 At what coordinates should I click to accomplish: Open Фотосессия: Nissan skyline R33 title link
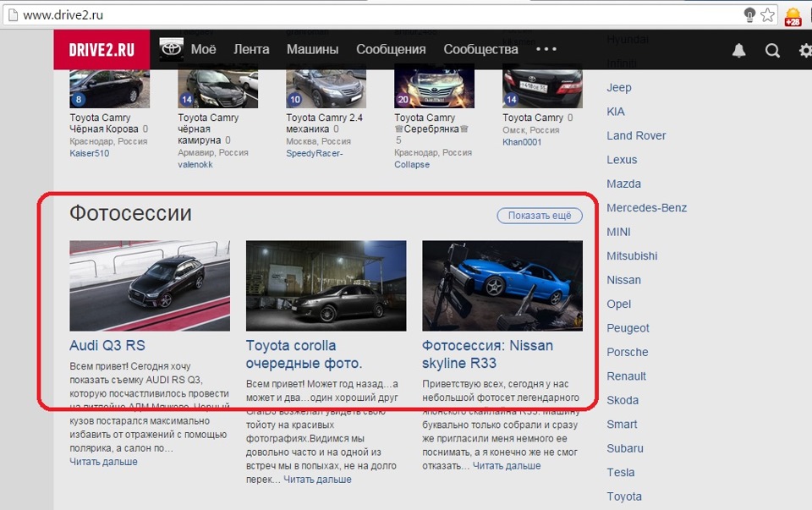pyautogui.click(x=487, y=354)
